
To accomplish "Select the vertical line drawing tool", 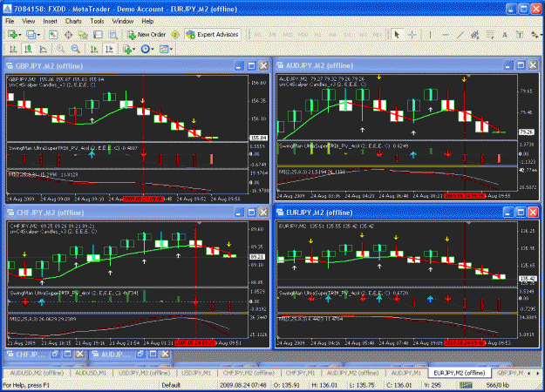I will click(x=430, y=34).
